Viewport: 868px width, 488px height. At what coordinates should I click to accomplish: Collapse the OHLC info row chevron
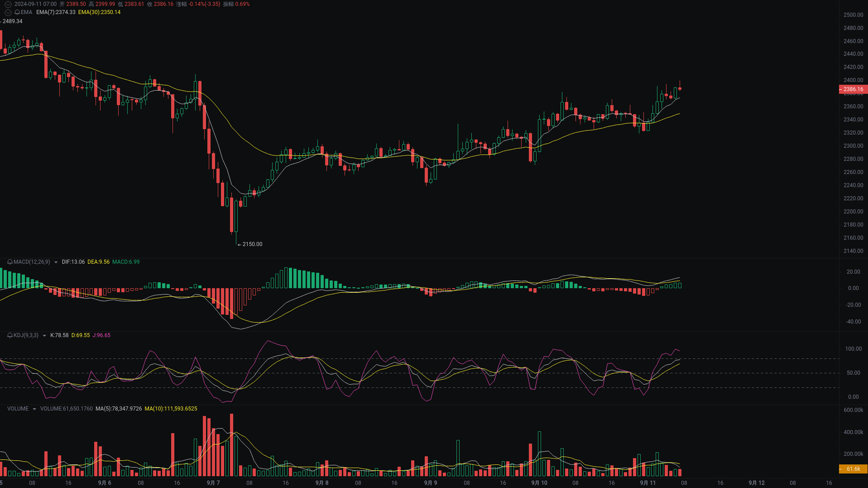point(8,3)
